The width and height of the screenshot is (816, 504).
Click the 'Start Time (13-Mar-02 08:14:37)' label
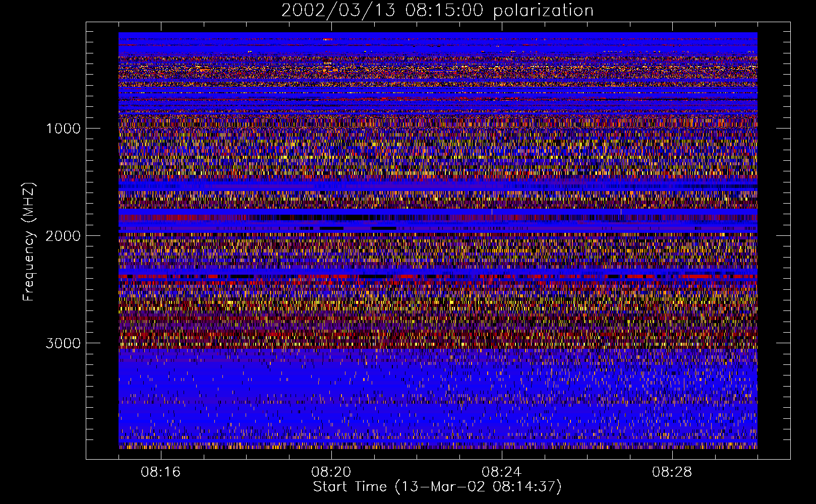pos(437,487)
